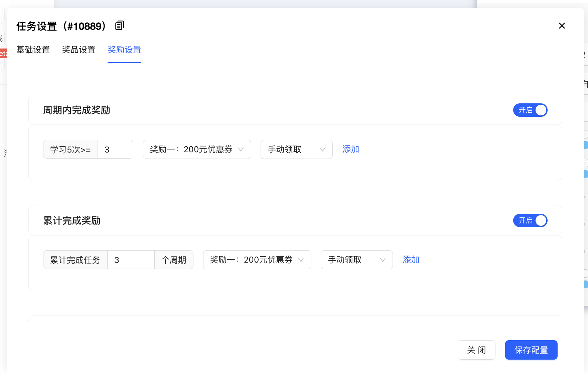This screenshot has width=588, height=374.
Task: Click the 周期内完成奖励 section heading
Action: [77, 110]
